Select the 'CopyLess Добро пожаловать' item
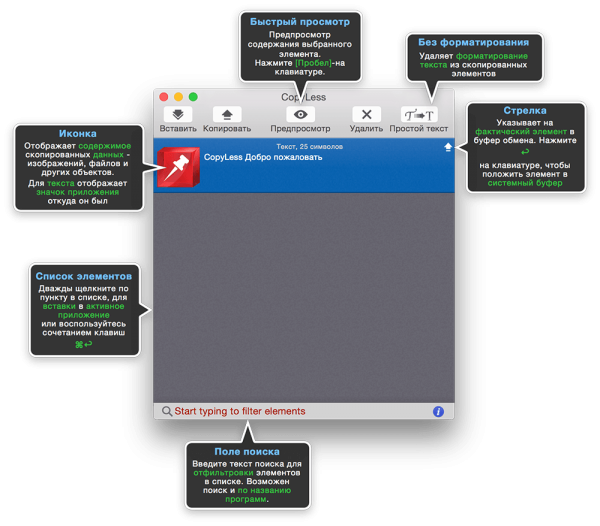600x526 pixels. coord(304,165)
